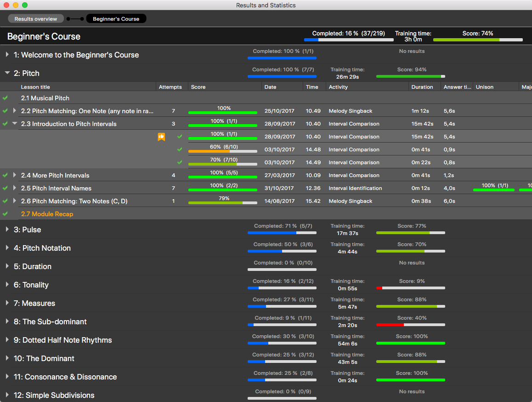Image resolution: width=532 pixels, height=402 pixels.
Task: Select the 03/10/2017 14.48 attempt date
Action: (x=280, y=149)
